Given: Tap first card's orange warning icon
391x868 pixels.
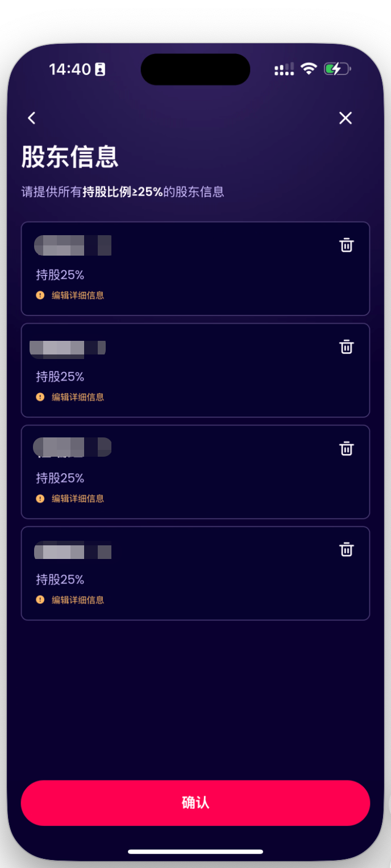Looking at the screenshot, I should coord(40,295).
